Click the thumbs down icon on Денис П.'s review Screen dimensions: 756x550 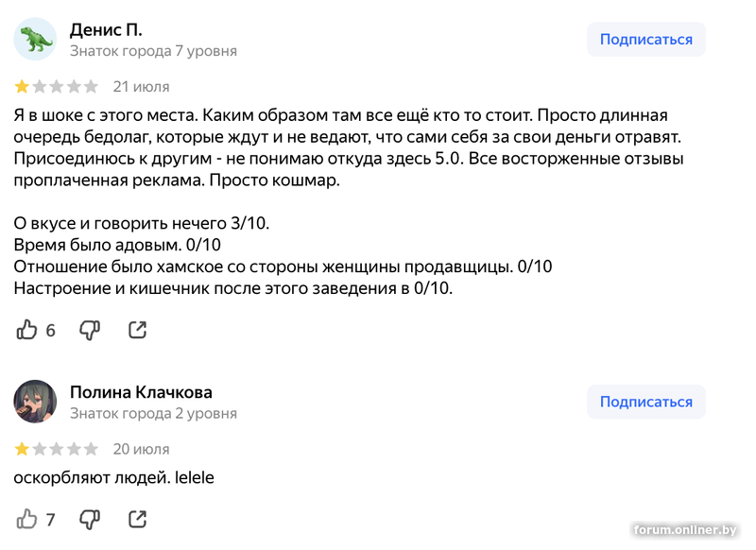point(91,330)
